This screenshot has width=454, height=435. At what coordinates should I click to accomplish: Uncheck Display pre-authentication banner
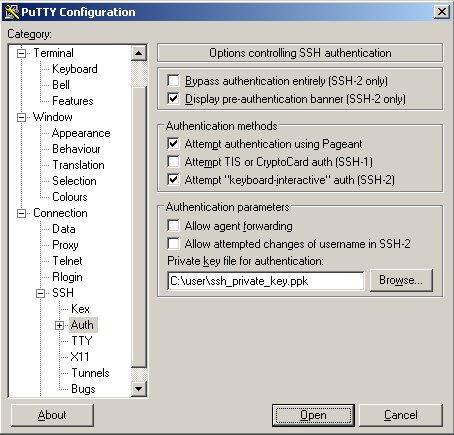(x=173, y=99)
